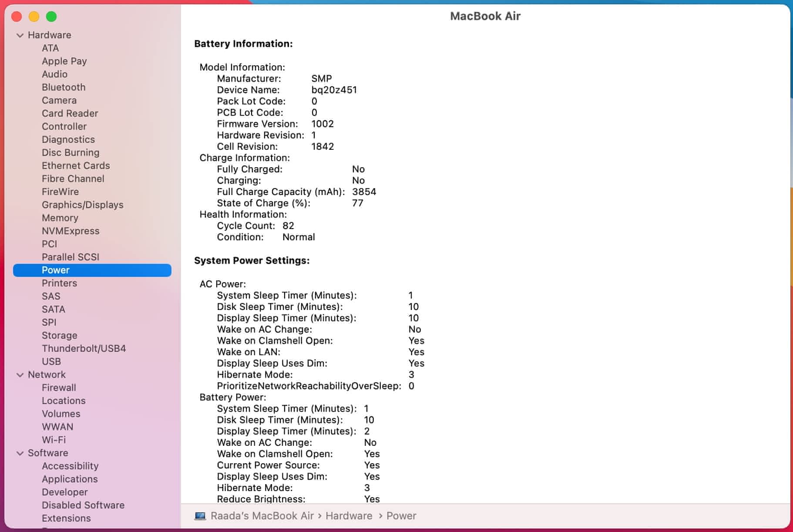Click the green full-screen button
Image resolution: width=793 pixels, height=532 pixels.
click(51, 17)
